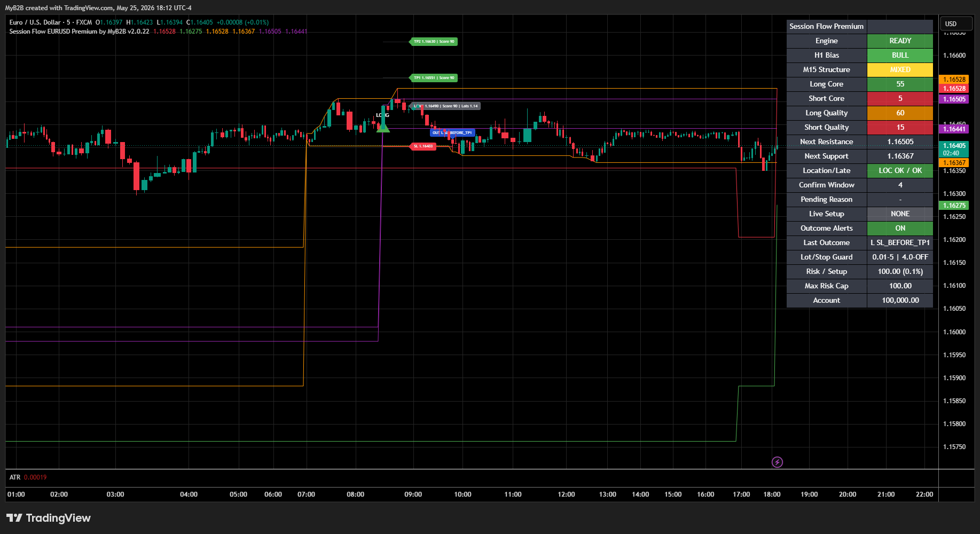Click the TradingView logo at bottom left
The height and width of the screenshot is (534, 980).
(x=49, y=518)
